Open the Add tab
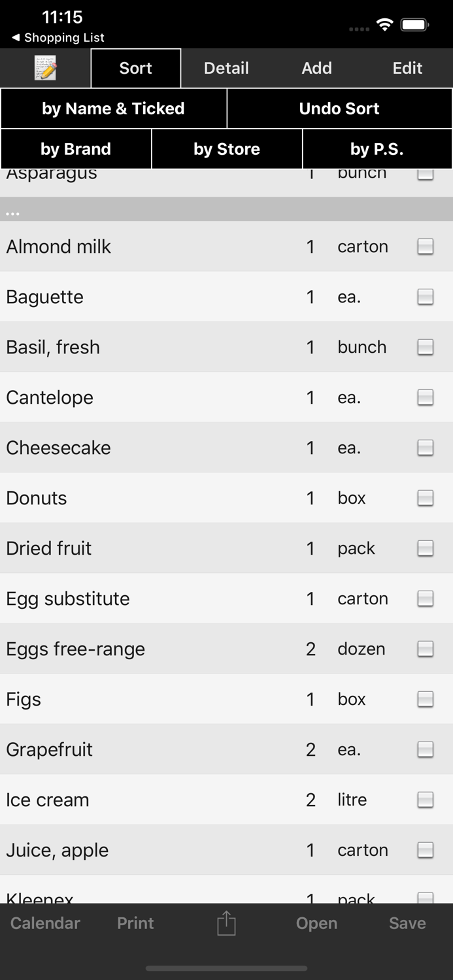The height and width of the screenshot is (980, 453). 316,67
